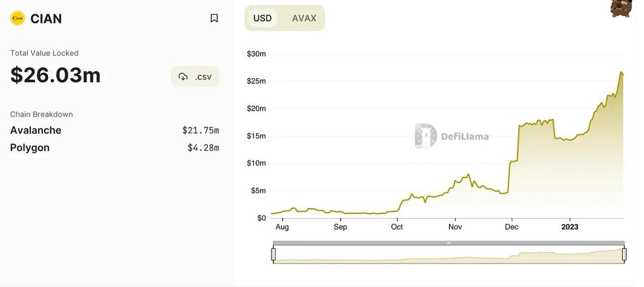Click the avatar icon at top right
Viewport: 644px width, 287px height.
point(621,8)
